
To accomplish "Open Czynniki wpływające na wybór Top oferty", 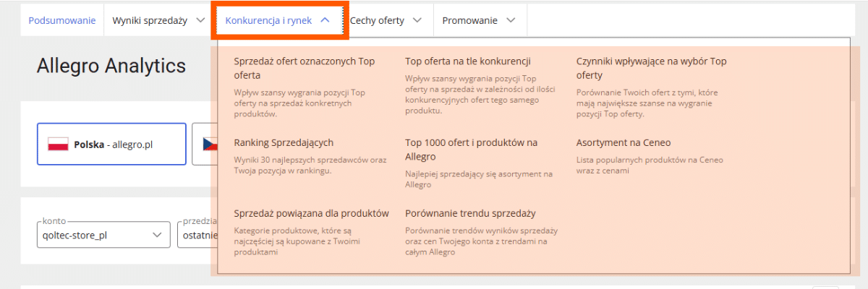I will [x=651, y=68].
